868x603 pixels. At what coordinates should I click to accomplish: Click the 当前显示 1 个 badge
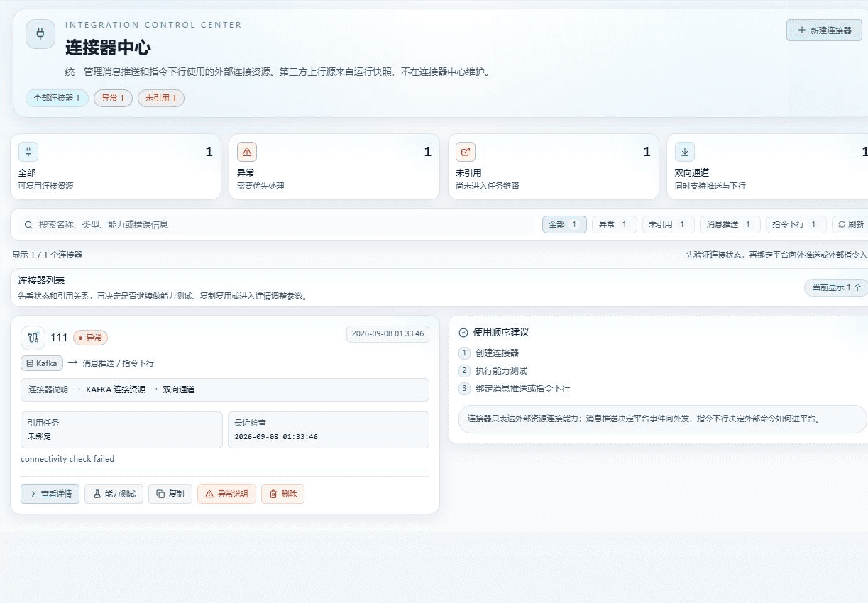coord(836,287)
